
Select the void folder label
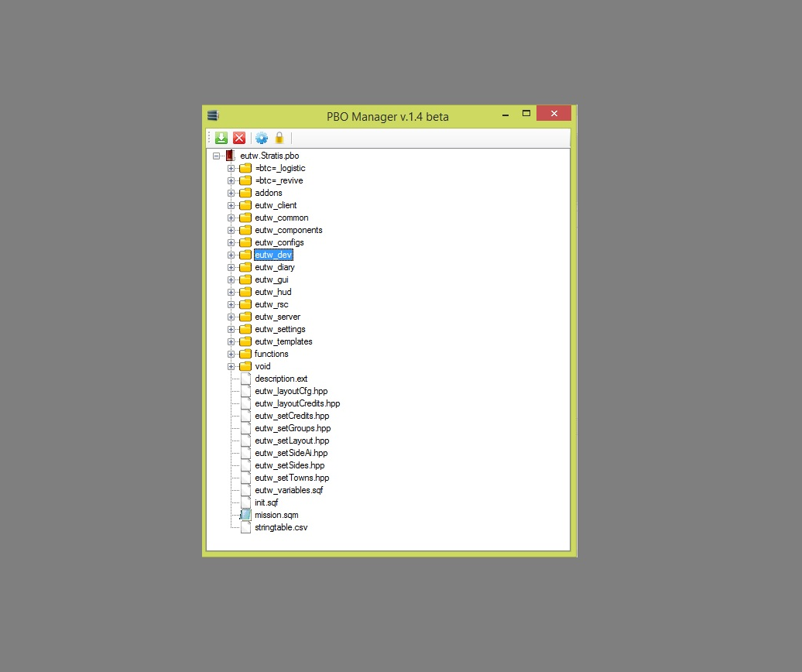(262, 366)
